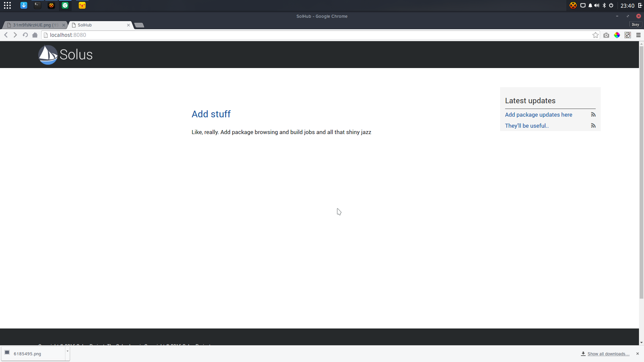Image resolution: width=644 pixels, height=362 pixels.
Task: Select the SolHub tab
Action: [x=101, y=25]
